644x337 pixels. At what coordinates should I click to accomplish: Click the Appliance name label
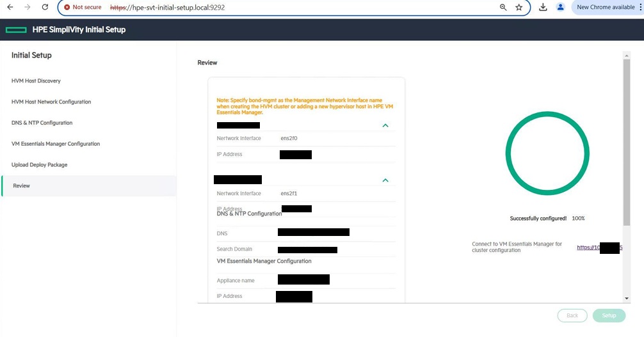236,281
